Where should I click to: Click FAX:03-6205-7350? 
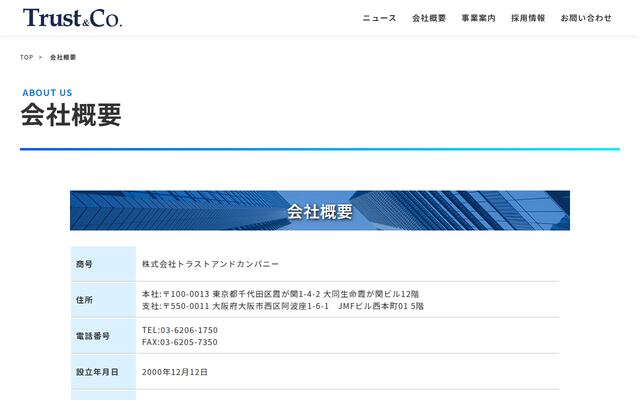tap(180, 342)
